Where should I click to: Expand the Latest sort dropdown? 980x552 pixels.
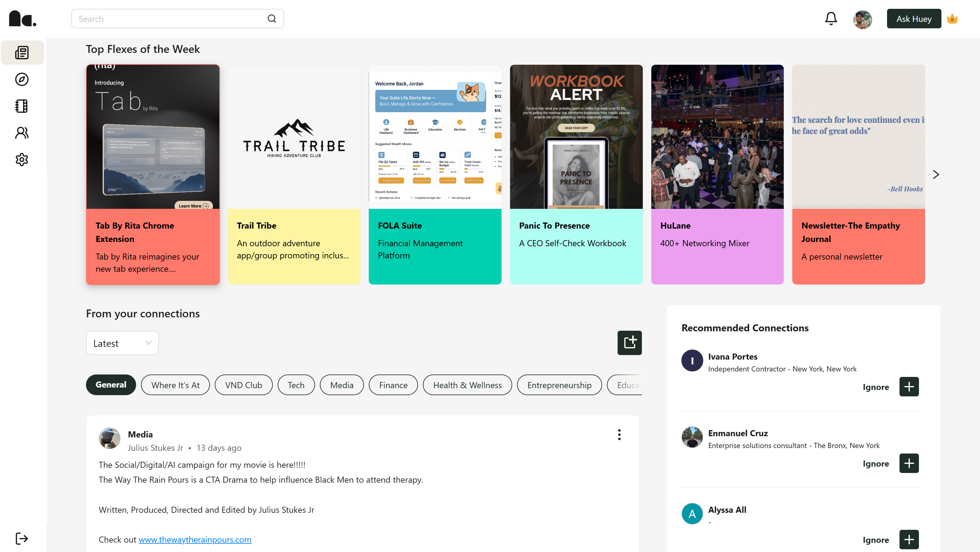(122, 343)
